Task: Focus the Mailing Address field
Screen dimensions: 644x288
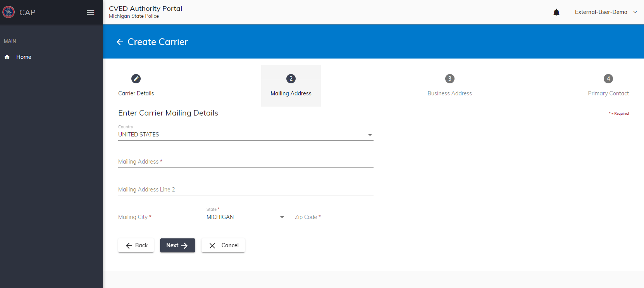Action: click(246, 162)
